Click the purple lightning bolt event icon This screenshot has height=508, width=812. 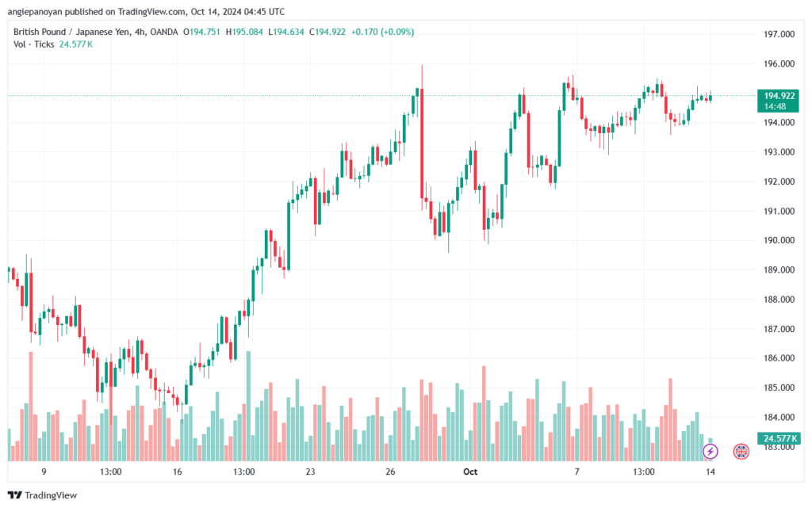710,451
